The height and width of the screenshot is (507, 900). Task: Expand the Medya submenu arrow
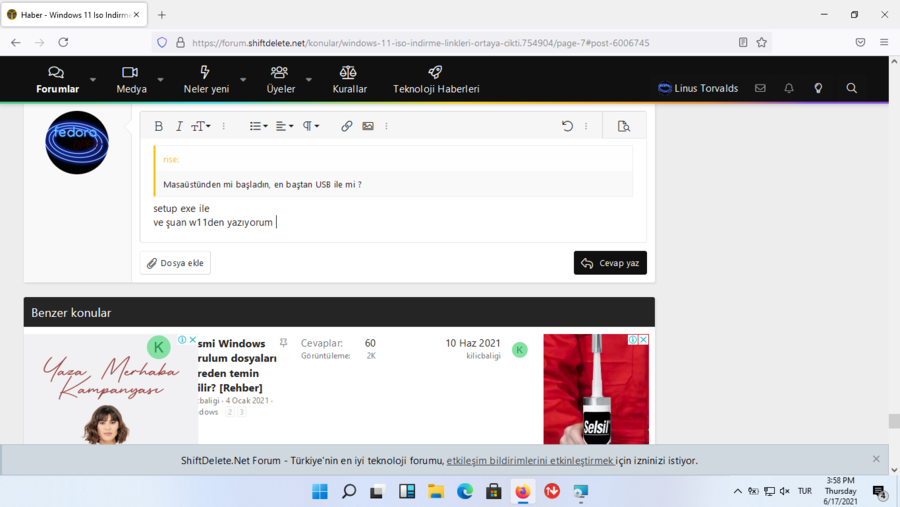(161, 80)
